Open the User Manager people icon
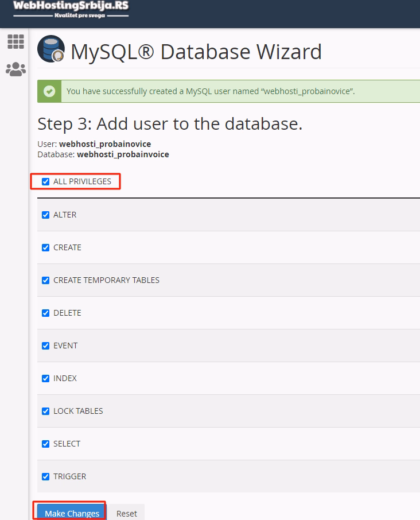Viewport: 420px width, 520px height. click(15, 69)
